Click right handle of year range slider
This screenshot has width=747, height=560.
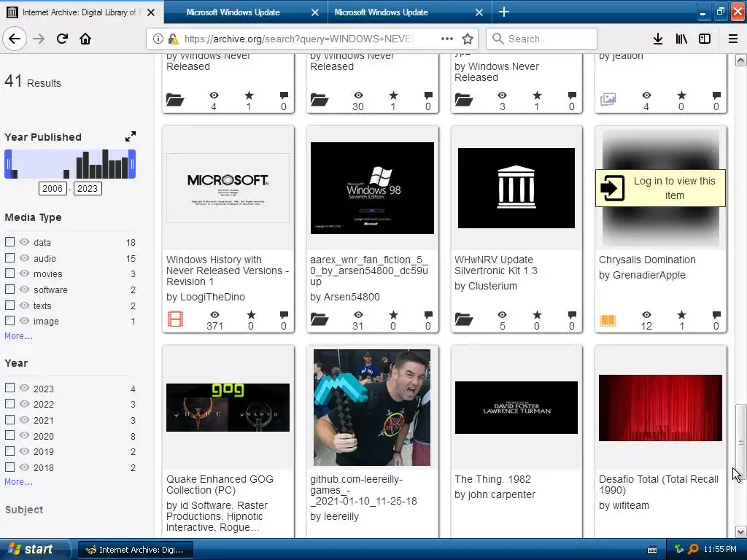coord(132,164)
